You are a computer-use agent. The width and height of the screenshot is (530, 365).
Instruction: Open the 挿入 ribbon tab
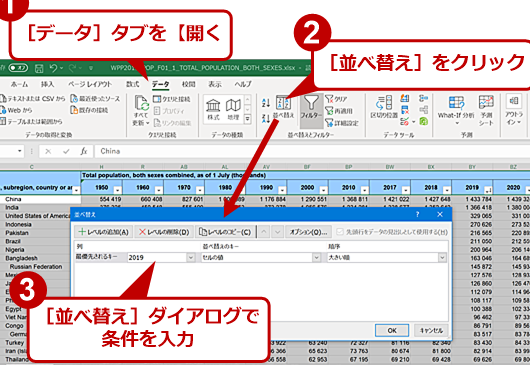pos(47,84)
